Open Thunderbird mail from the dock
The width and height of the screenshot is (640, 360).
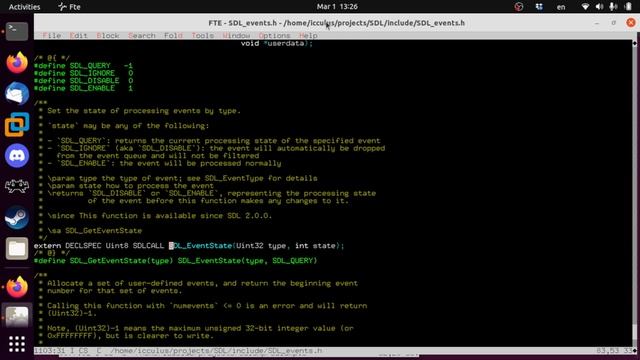point(17,93)
